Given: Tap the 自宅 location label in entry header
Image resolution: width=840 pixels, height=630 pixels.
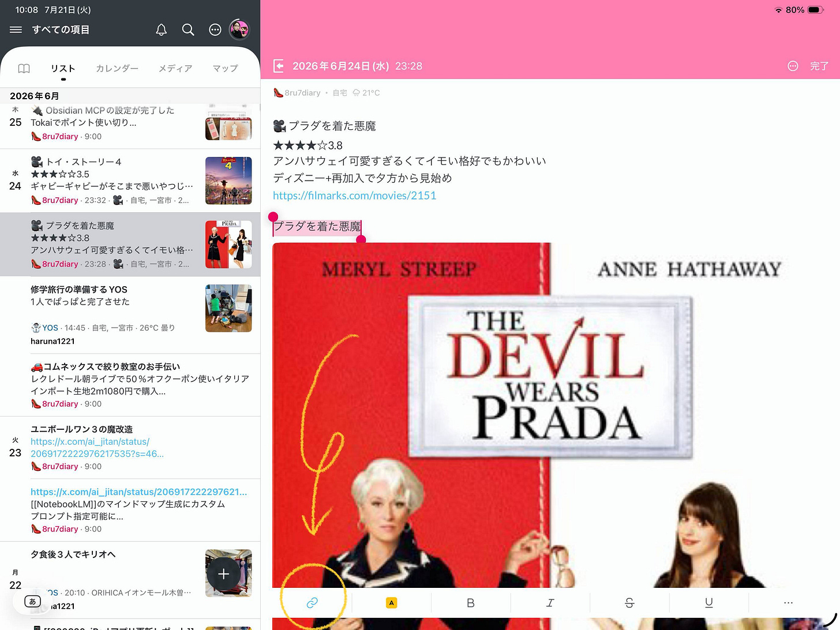Looking at the screenshot, I should coord(340,93).
